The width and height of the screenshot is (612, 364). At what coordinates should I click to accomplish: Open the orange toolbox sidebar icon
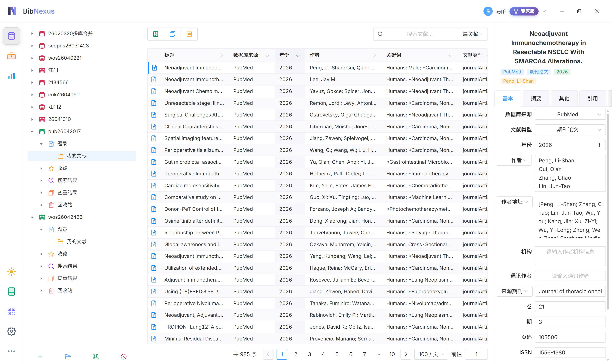(11, 56)
